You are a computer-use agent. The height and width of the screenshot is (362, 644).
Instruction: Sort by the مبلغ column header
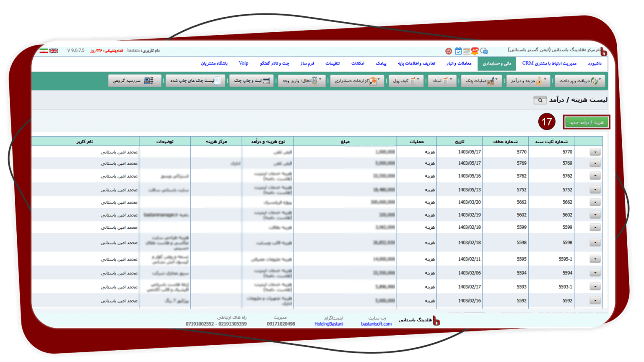click(345, 142)
